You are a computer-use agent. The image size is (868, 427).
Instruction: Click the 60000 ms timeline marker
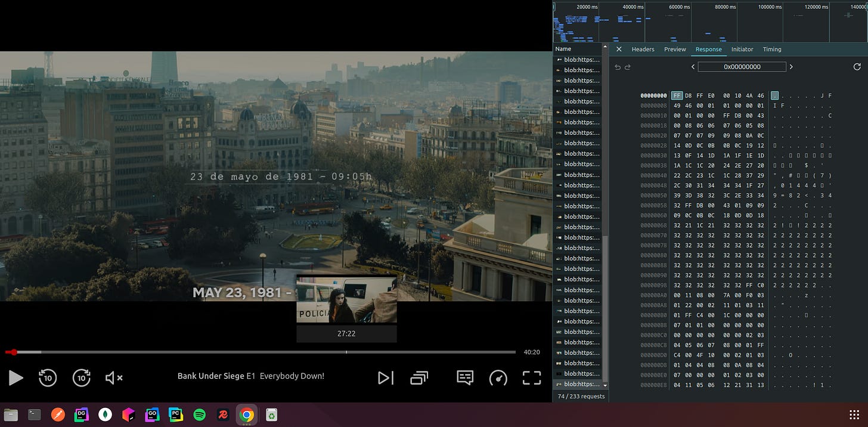coord(680,7)
